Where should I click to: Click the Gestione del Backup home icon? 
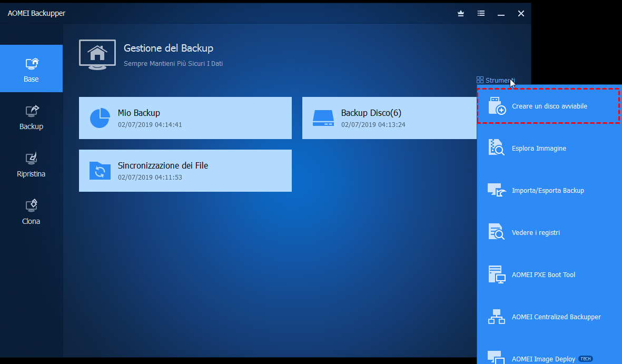(x=97, y=54)
